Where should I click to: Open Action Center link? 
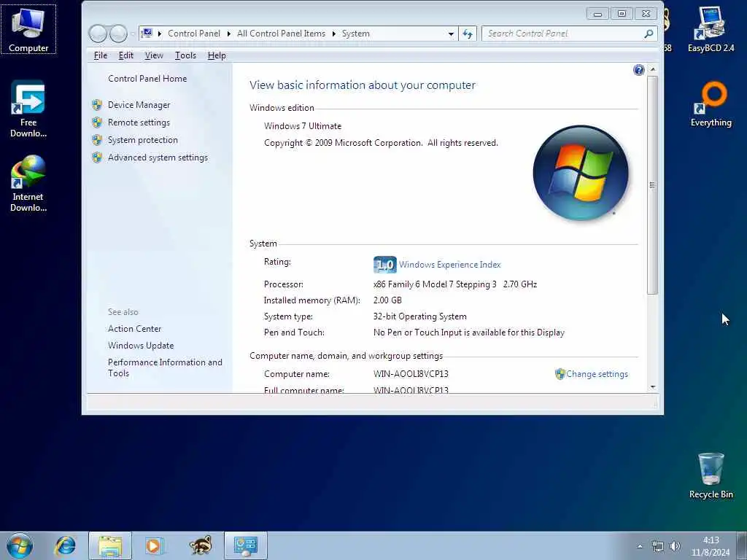point(134,329)
